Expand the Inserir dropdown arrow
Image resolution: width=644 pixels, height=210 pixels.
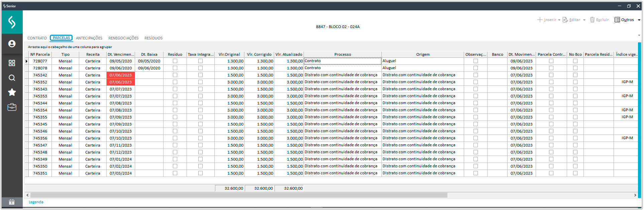559,20
